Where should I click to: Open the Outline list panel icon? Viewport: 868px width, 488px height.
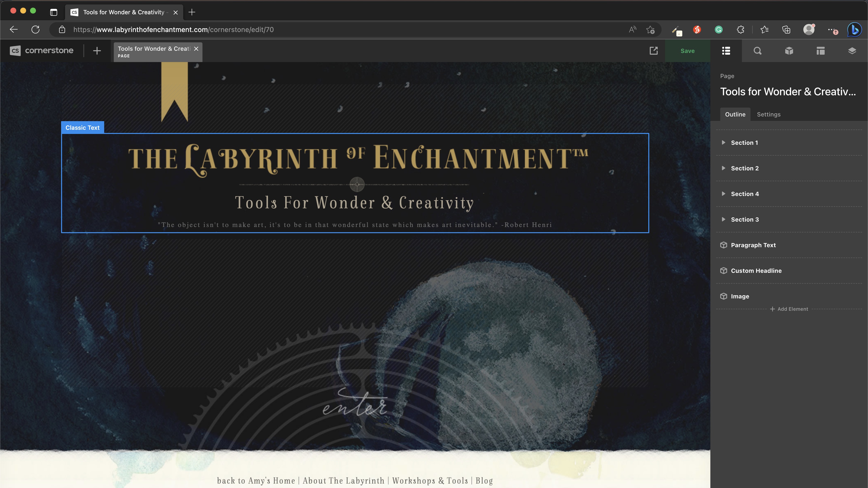tap(726, 51)
